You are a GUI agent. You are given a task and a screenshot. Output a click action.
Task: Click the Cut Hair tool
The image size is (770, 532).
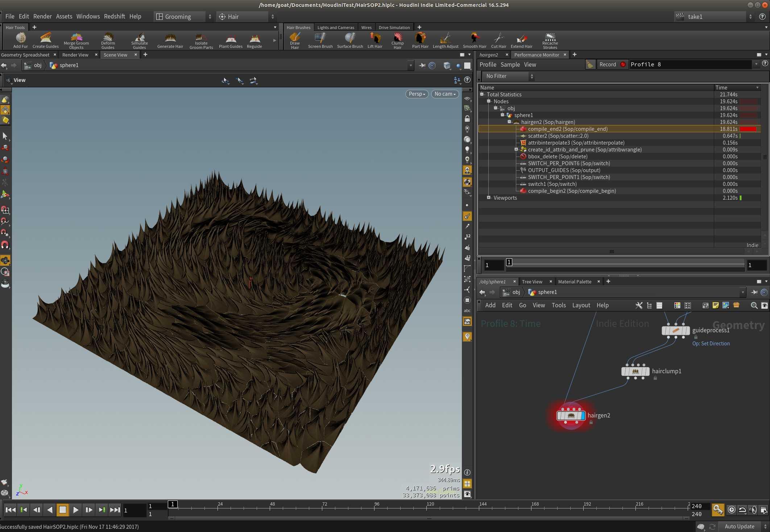(x=498, y=40)
